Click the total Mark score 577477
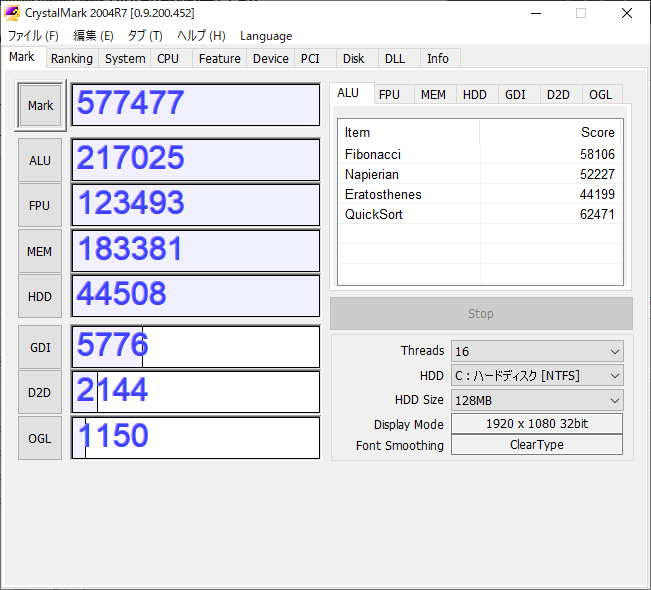 196,105
